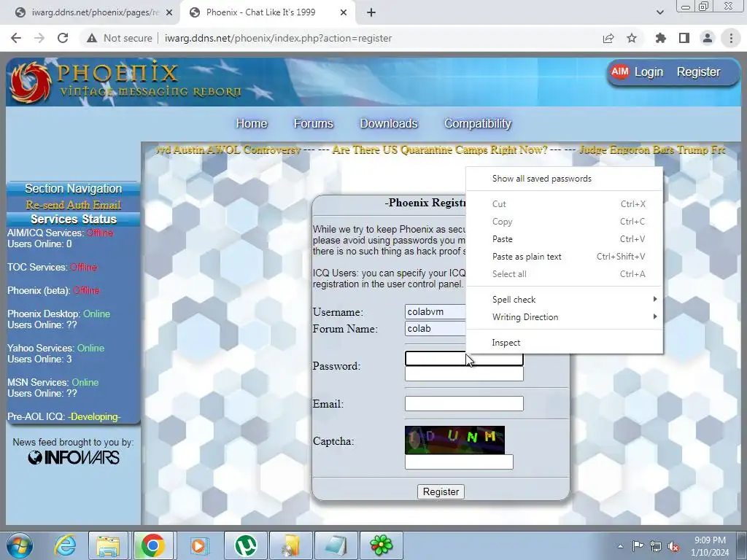Go back using browser back arrow
The width and height of the screenshot is (747, 560).
[16, 38]
